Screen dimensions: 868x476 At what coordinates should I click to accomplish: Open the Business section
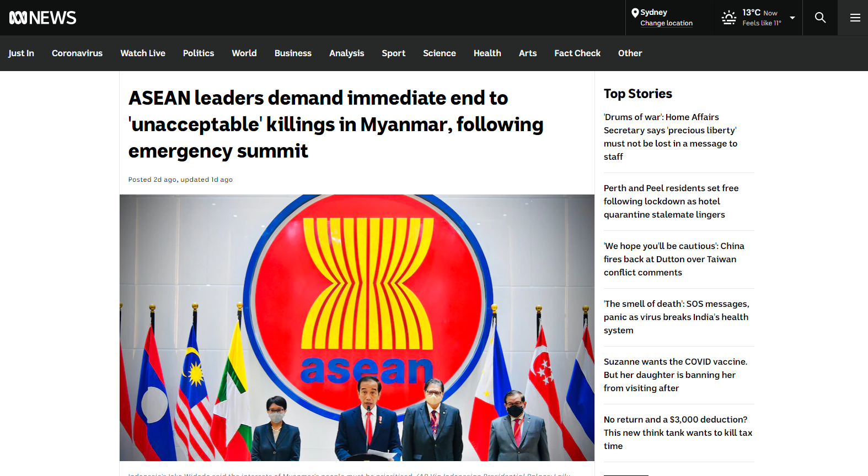(x=293, y=53)
